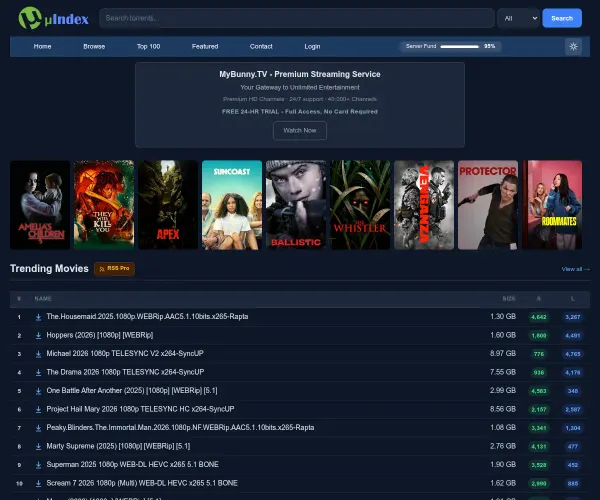Screen dimensions: 600x500
Task: Click the 8.97 GB size cell
Action: tap(503, 353)
